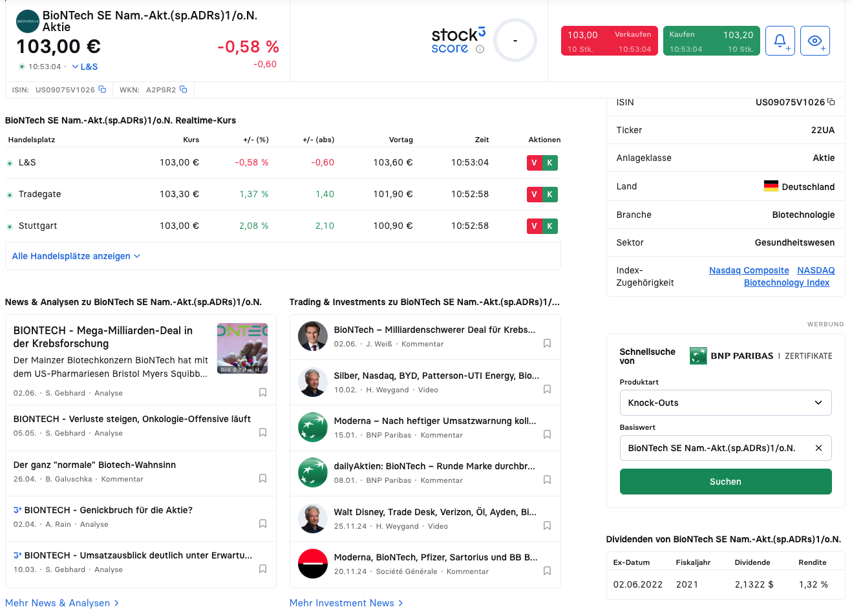
Task: Open BIONTECH Mega-Milliarden-Deal headline
Action: pyautogui.click(x=103, y=337)
